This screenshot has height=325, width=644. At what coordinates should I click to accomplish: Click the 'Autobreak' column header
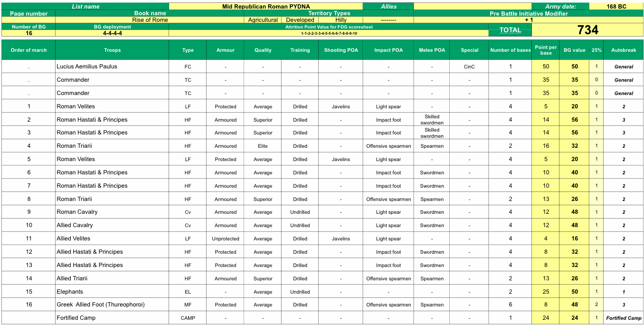tap(624, 50)
